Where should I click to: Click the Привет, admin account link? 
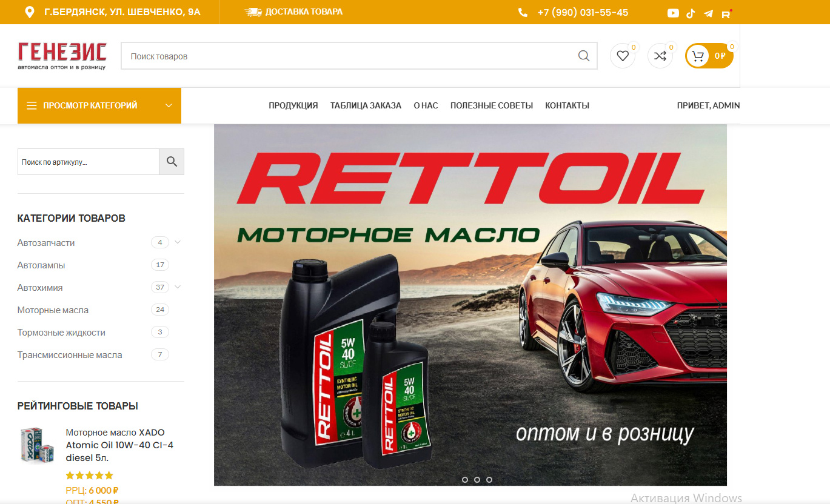click(708, 105)
